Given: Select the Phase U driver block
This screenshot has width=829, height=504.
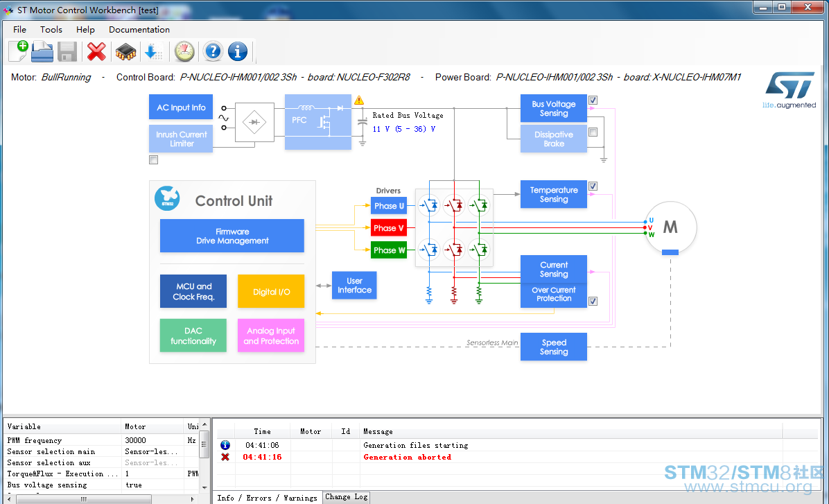Looking at the screenshot, I should point(389,206).
